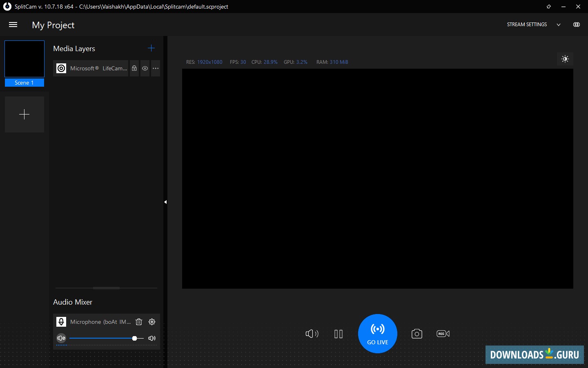Adjust the microphone volume slider
The image size is (588, 368).
(x=134, y=338)
